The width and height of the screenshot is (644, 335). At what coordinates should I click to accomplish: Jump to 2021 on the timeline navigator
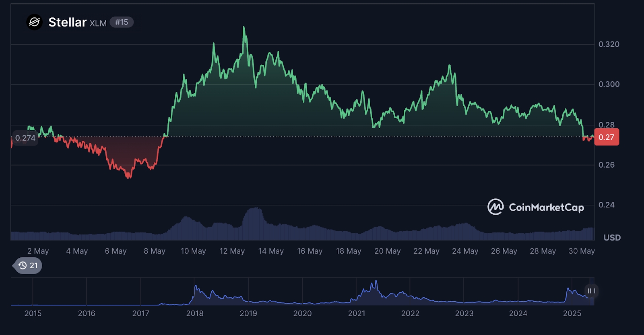(357, 313)
